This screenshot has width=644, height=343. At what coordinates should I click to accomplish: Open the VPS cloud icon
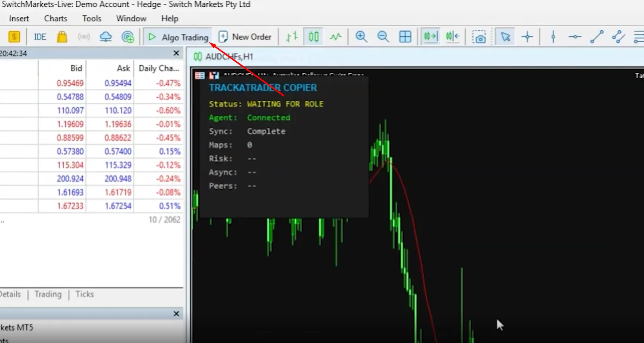click(x=106, y=37)
